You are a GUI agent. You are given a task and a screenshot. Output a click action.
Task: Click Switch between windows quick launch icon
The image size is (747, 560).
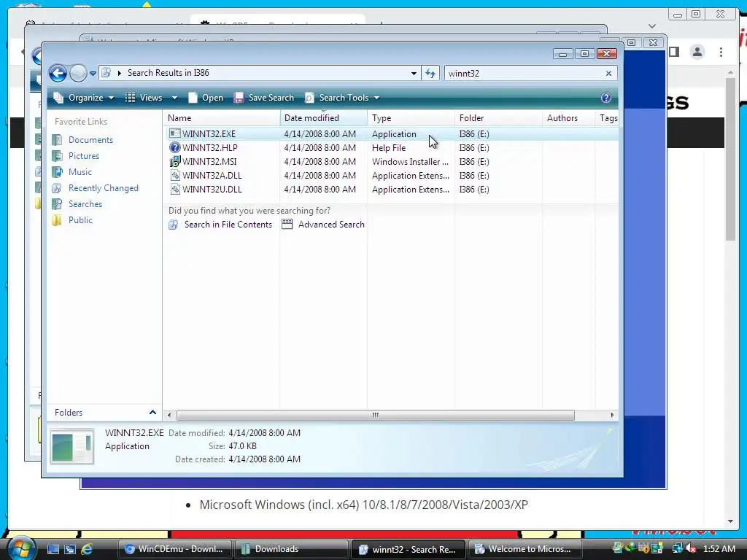coord(70,549)
